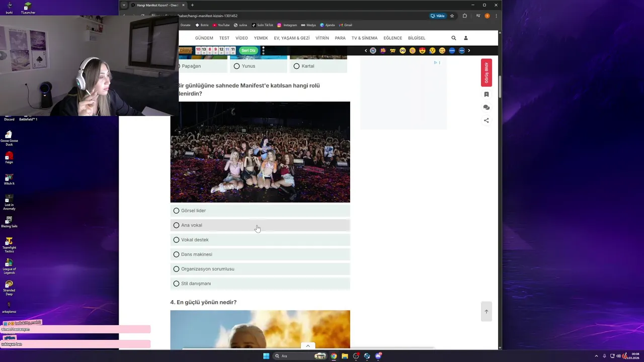
Task: Open the site search magnifier icon
Action: [x=454, y=38]
